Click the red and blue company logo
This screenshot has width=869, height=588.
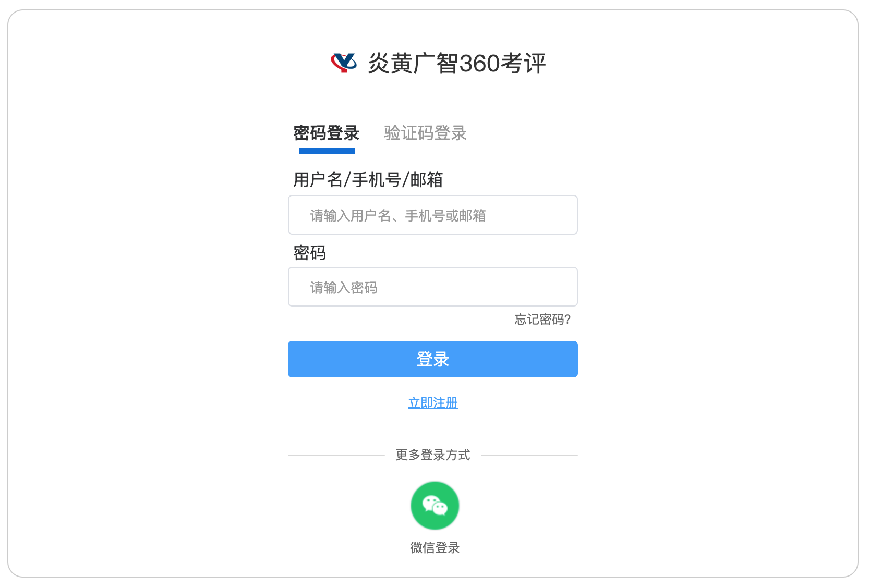[344, 63]
